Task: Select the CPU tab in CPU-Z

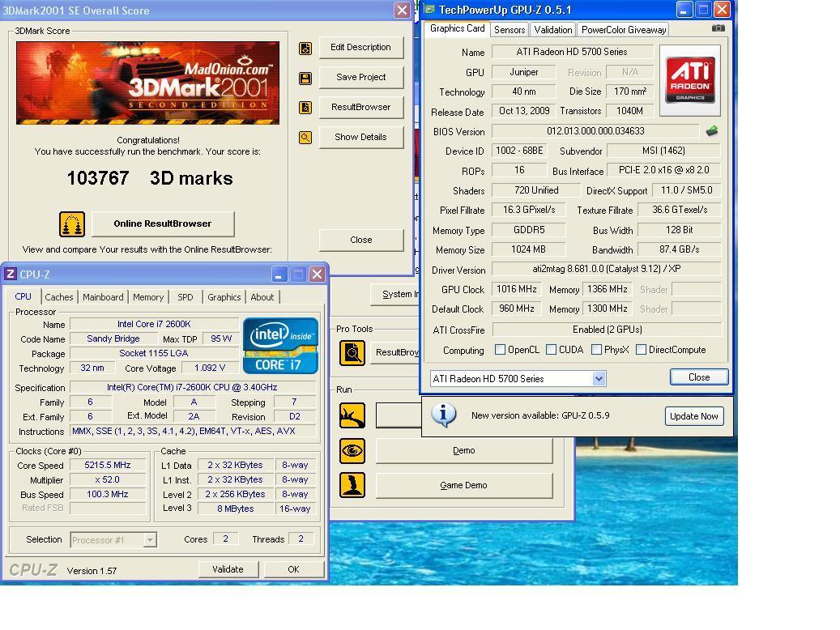Action: pyautogui.click(x=23, y=296)
